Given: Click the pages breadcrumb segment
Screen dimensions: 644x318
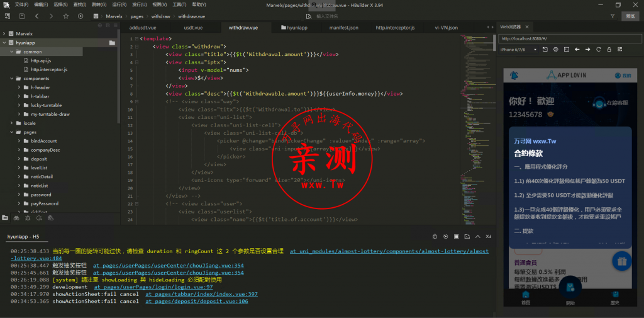Looking at the screenshot, I should coord(136,16).
